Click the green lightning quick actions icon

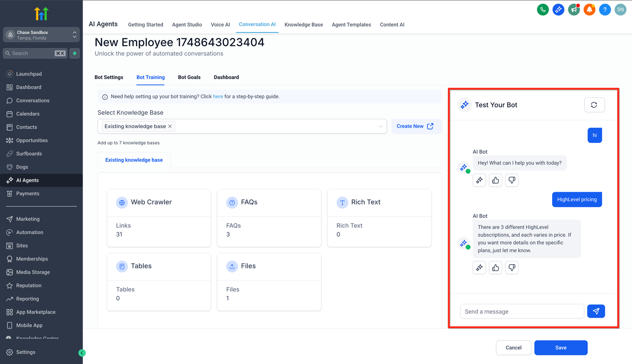click(75, 53)
